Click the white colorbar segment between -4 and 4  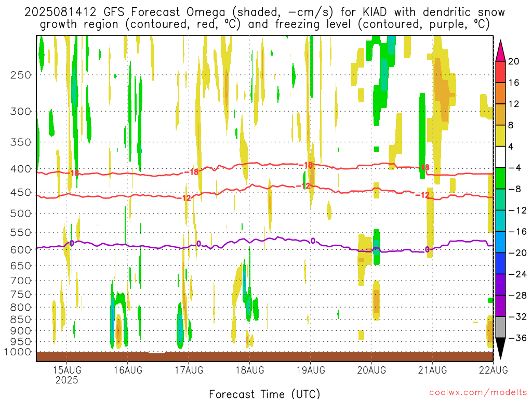500,157
